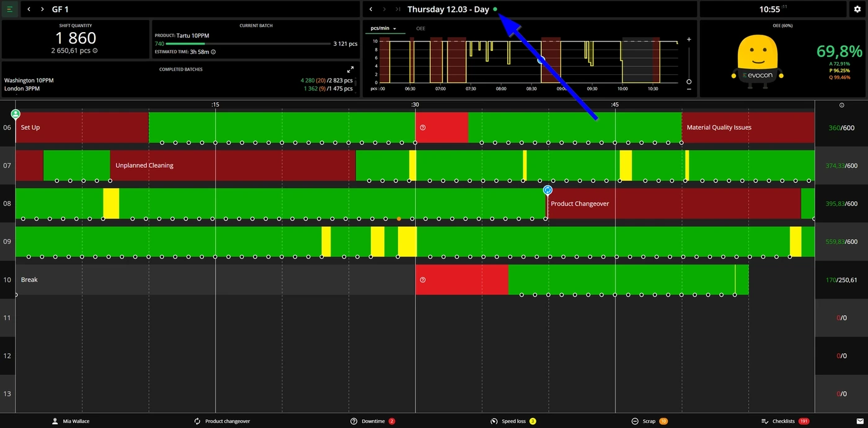Image resolution: width=868 pixels, height=428 pixels.
Task: Click the chart zoom slider handle
Action: (x=689, y=82)
